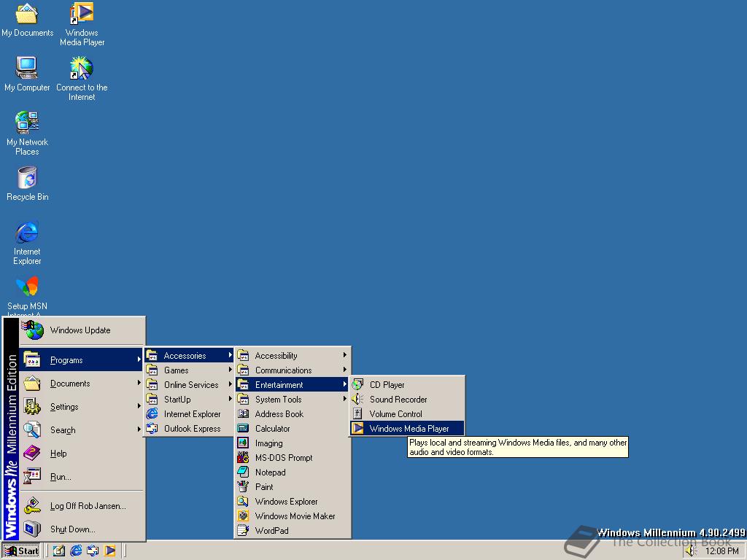Expand Games folder in Programs menu
The image size is (747, 560).
point(189,370)
